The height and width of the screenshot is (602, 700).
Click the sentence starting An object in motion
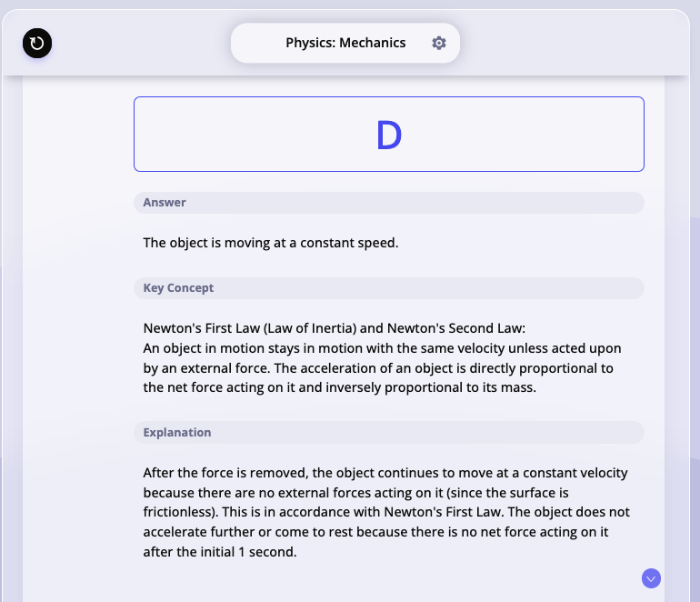coord(382,348)
